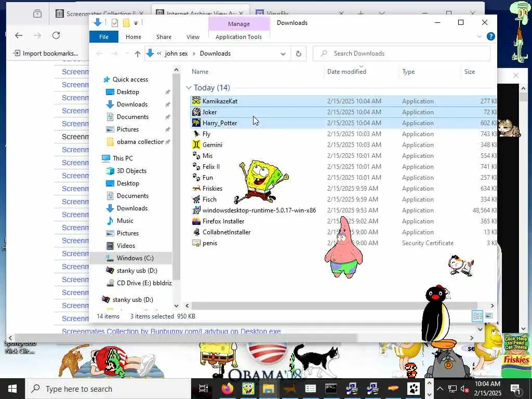Click the Manage contextual tab
532x399 pixels.
[239, 24]
